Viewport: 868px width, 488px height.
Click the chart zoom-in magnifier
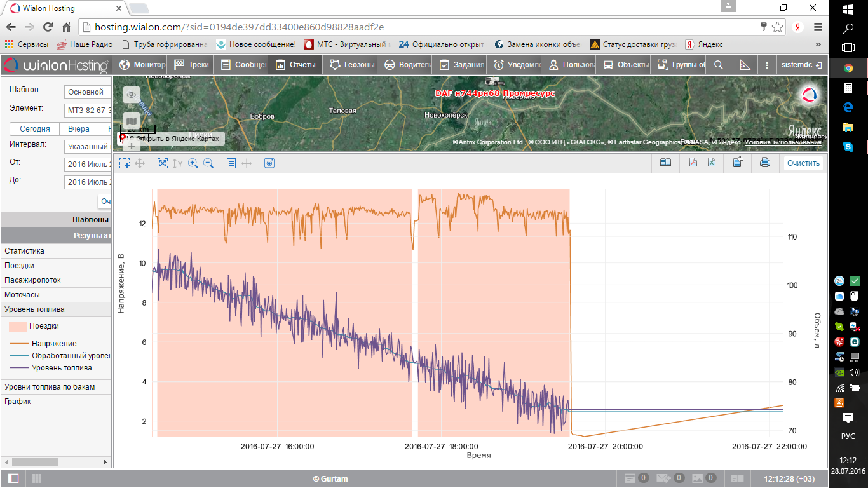click(x=193, y=163)
